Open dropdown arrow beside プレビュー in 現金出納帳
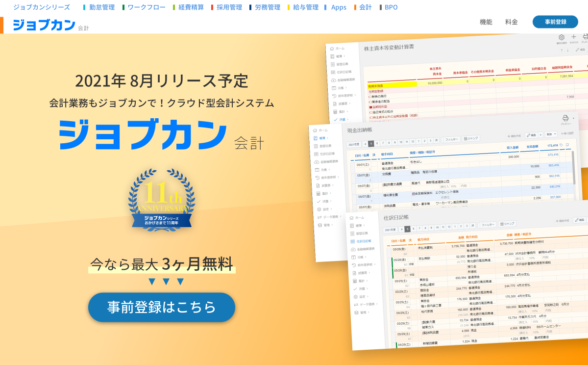The height and width of the screenshot is (365, 588). pos(573,118)
